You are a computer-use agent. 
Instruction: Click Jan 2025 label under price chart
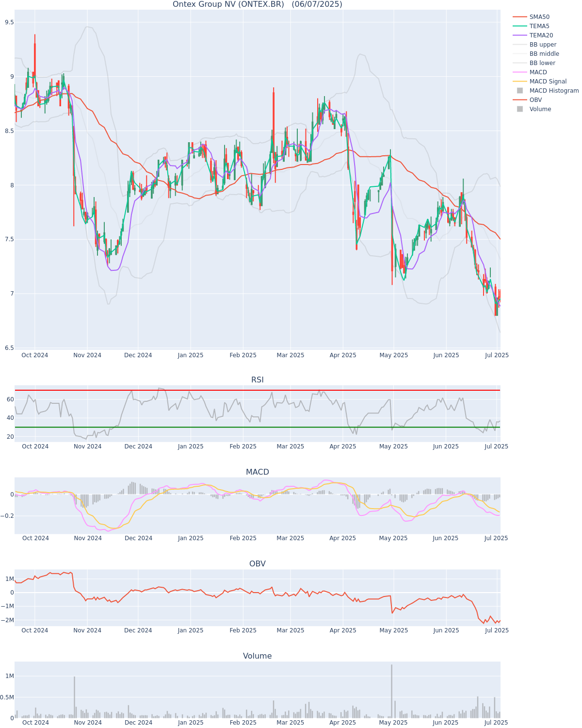coord(191,355)
